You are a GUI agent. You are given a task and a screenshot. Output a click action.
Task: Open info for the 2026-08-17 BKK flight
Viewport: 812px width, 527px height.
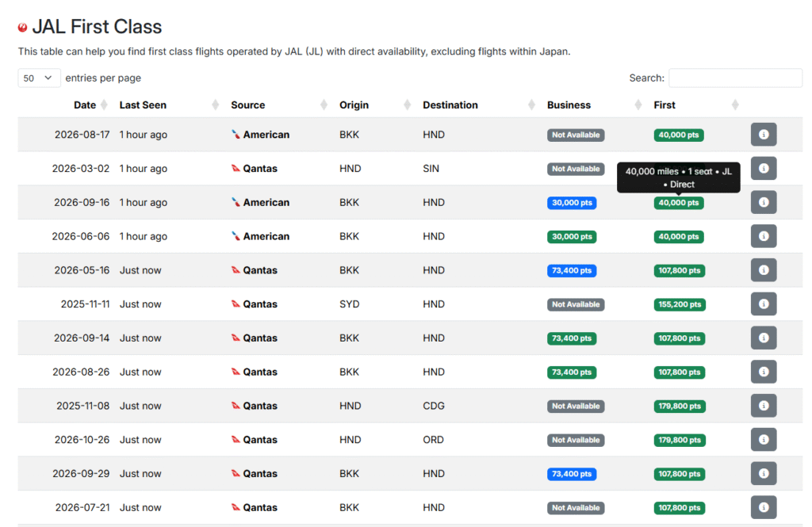763,134
